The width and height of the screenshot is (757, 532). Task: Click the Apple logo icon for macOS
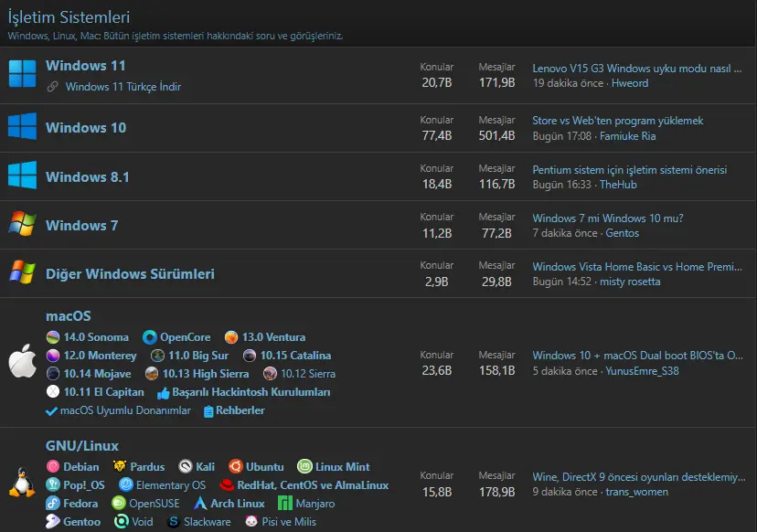(22, 361)
